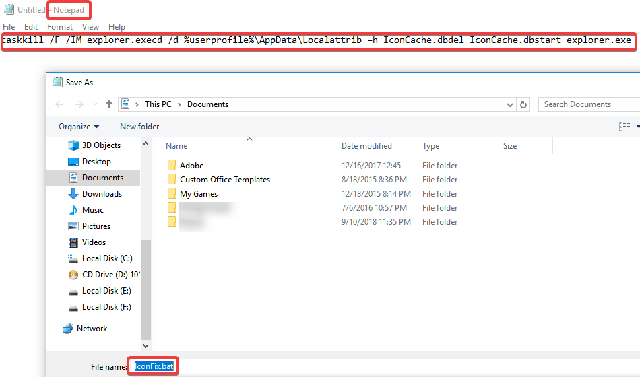Open the View menu in Notepad
The width and height of the screenshot is (640, 377).
point(91,27)
